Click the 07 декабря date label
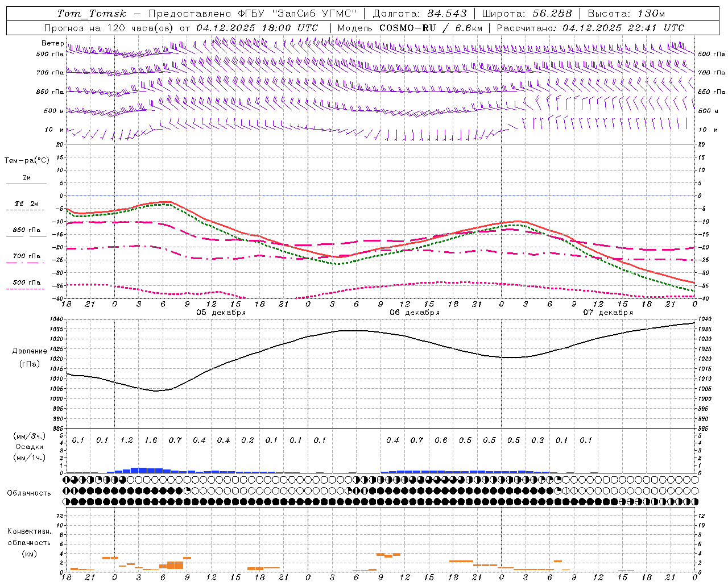The height and width of the screenshot is (582, 728). pyautogui.click(x=608, y=313)
